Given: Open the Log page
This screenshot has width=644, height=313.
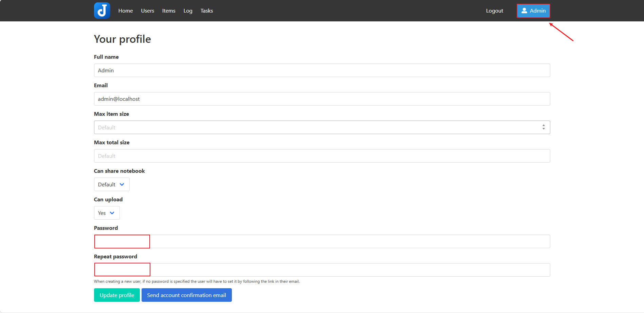Looking at the screenshot, I should (x=188, y=11).
